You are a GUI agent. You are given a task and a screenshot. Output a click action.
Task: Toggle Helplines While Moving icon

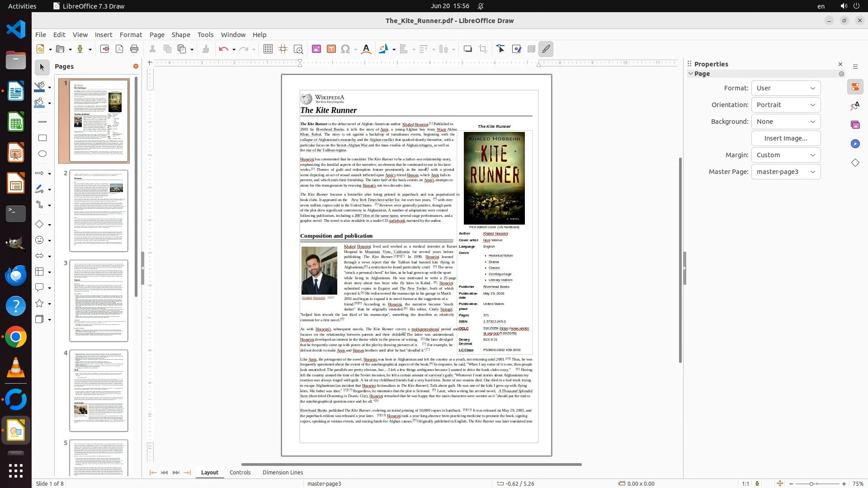[283, 49]
